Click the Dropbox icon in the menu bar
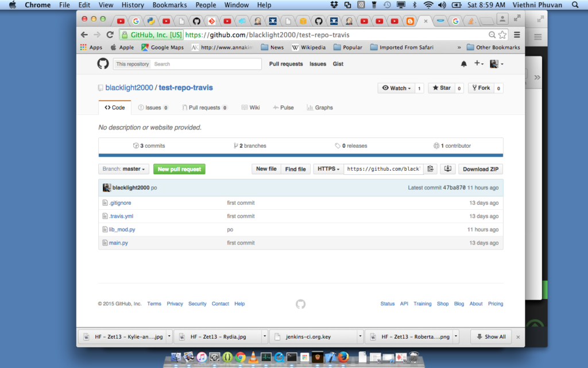Viewport: 588px width, 368px height. [334, 5]
